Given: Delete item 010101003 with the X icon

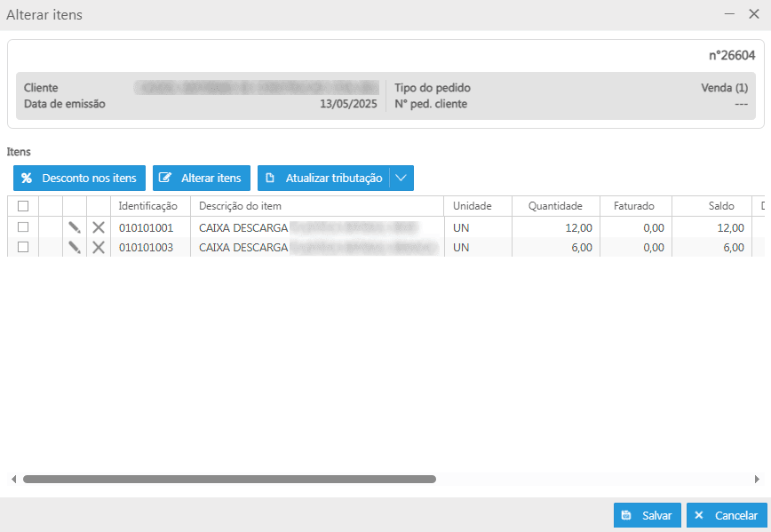Looking at the screenshot, I should 99,248.
